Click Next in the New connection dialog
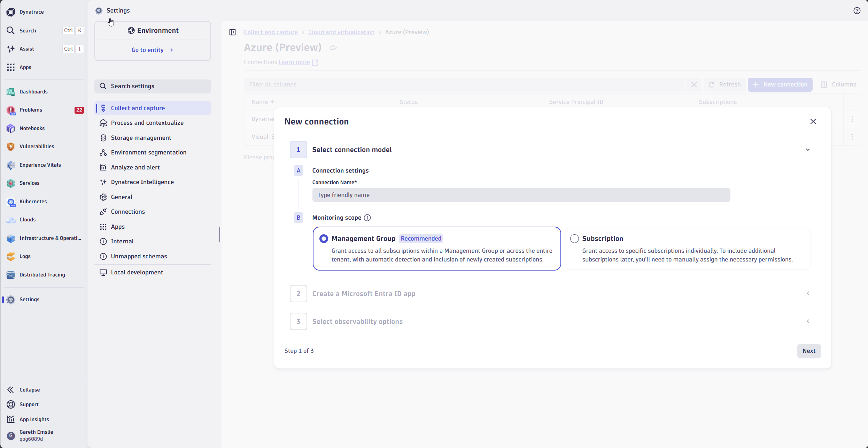The height and width of the screenshot is (448, 868). pos(809,351)
